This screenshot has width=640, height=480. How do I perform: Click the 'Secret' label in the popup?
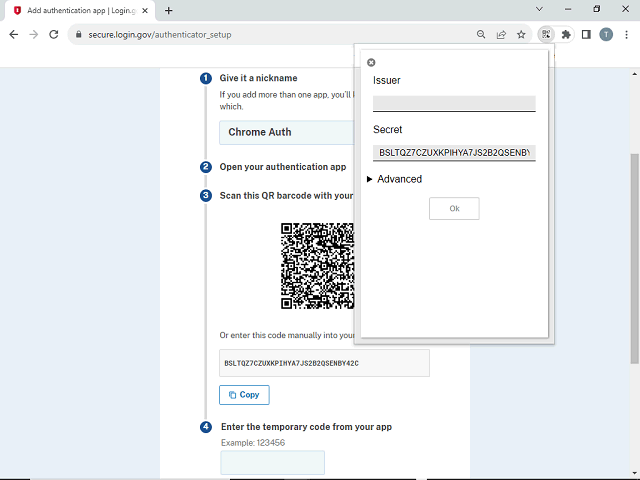point(387,130)
